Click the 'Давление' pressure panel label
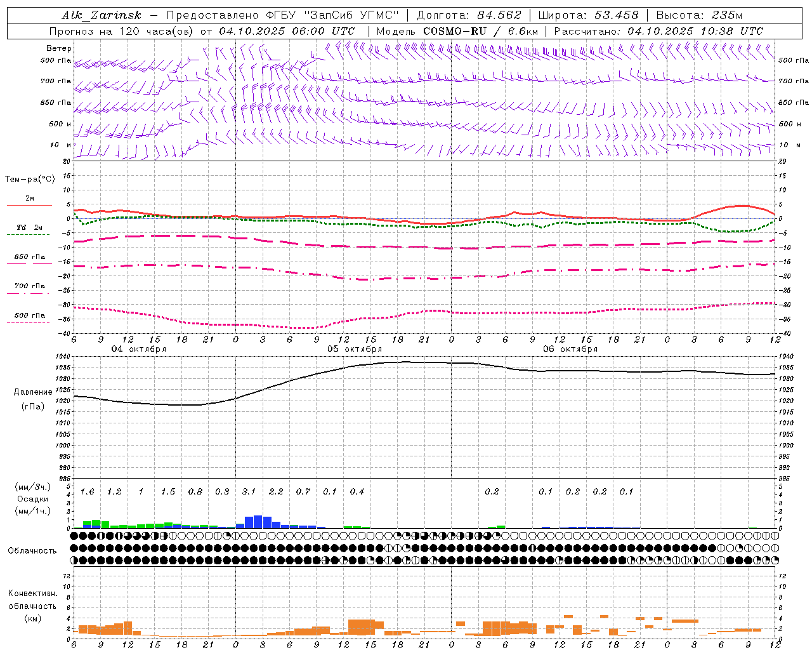Viewport: 812px width, 650px height. [33, 392]
